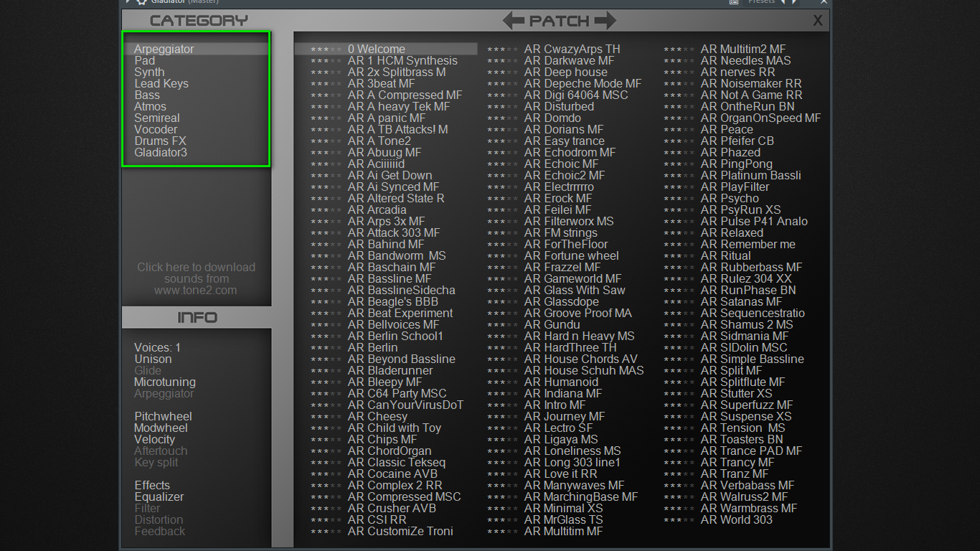Pick patch 'AR PingPong'
Screen dimensions: 980x551
(737, 164)
